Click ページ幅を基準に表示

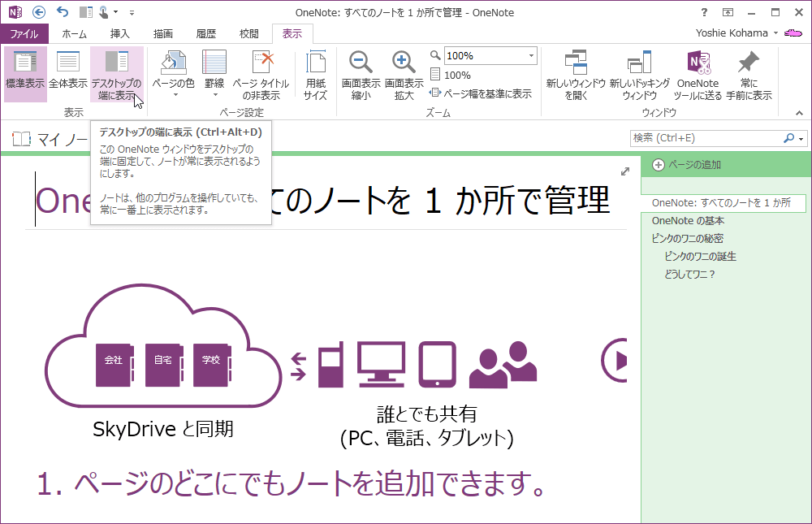click(481, 93)
